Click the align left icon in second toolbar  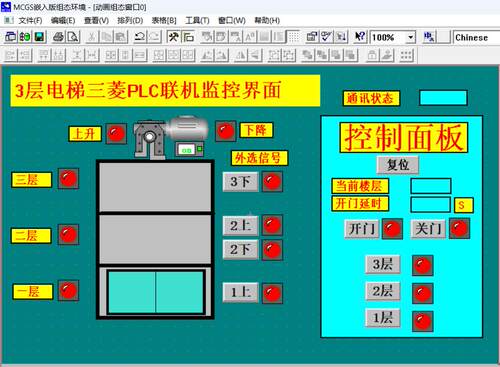(x=11, y=55)
